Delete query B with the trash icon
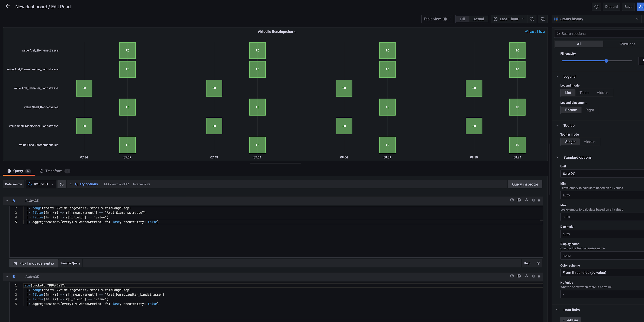The image size is (644, 322). pyautogui.click(x=534, y=276)
